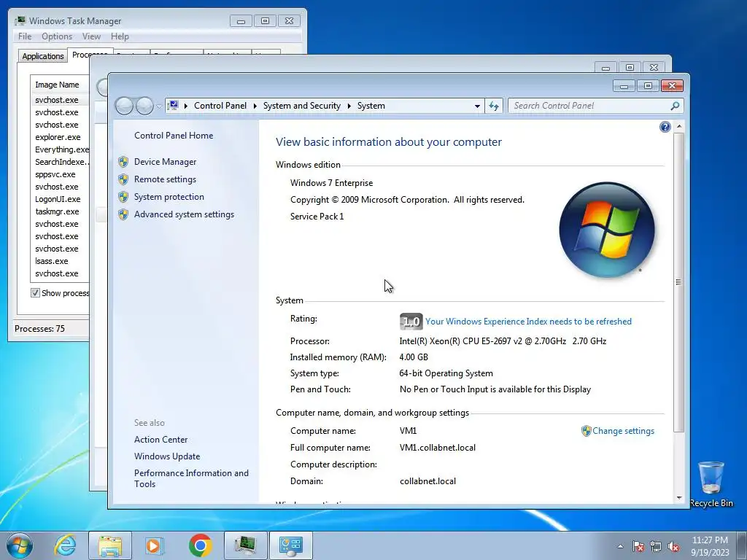Expand arrow after Control Panel breadcrumb
The height and width of the screenshot is (560, 747).
point(255,106)
